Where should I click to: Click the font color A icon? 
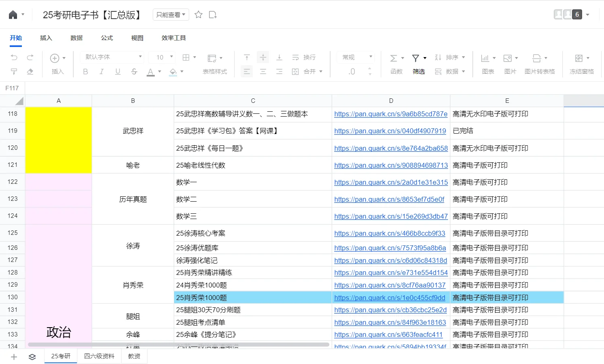[x=151, y=72]
